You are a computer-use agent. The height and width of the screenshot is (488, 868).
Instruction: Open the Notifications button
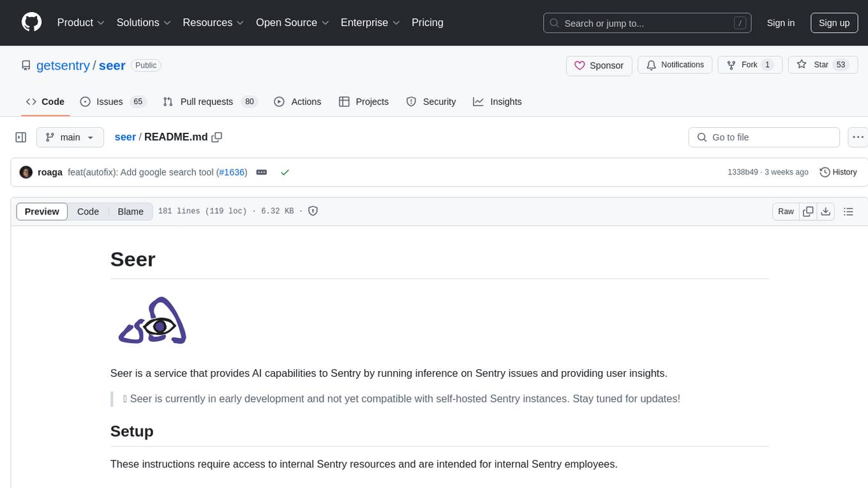[x=675, y=65]
